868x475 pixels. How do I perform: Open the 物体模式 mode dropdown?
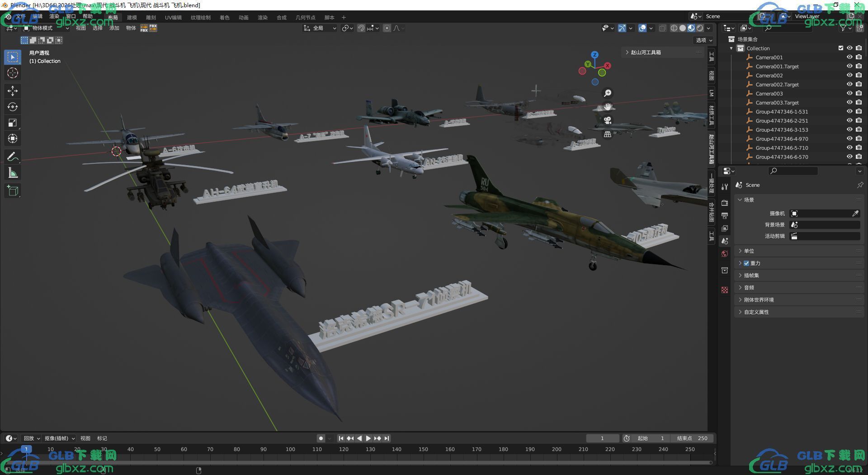(x=46, y=28)
